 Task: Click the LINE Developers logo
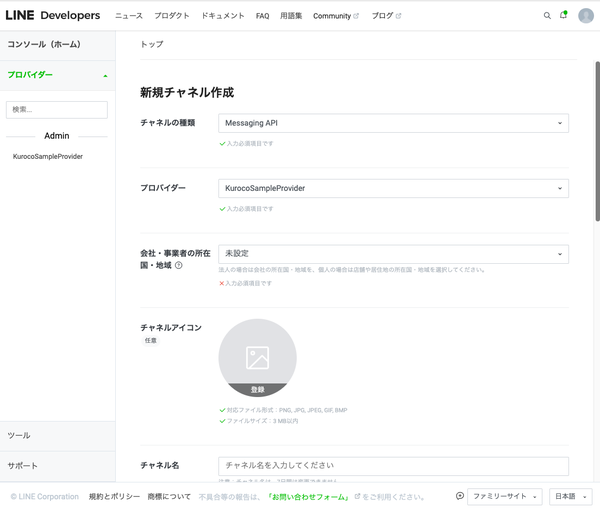point(53,15)
